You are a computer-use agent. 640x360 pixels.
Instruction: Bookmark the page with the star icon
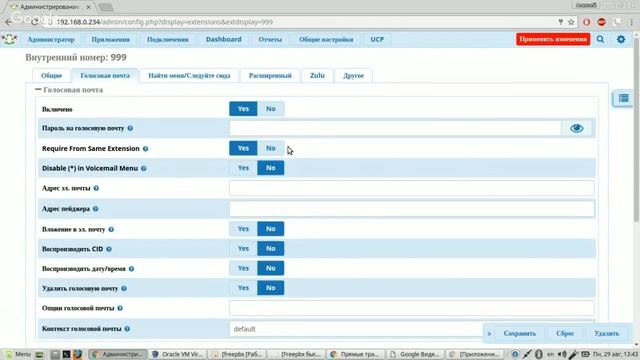571,22
